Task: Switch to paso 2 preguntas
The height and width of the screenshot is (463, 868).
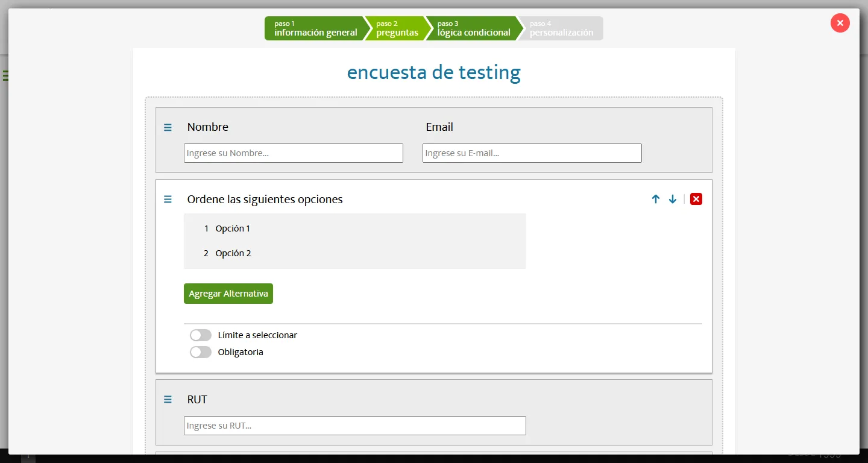Action: pyautogui.click(x=397, y=28)
